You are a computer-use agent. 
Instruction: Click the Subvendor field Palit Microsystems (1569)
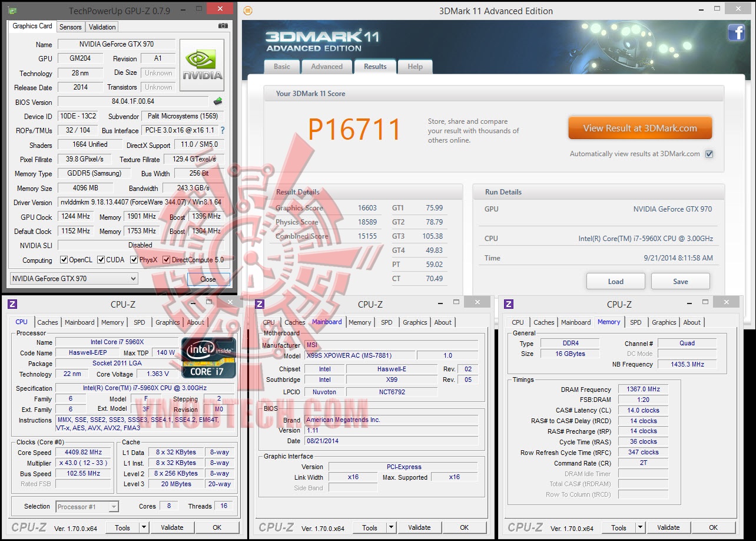pyautogui.click(x=183, y=116)
